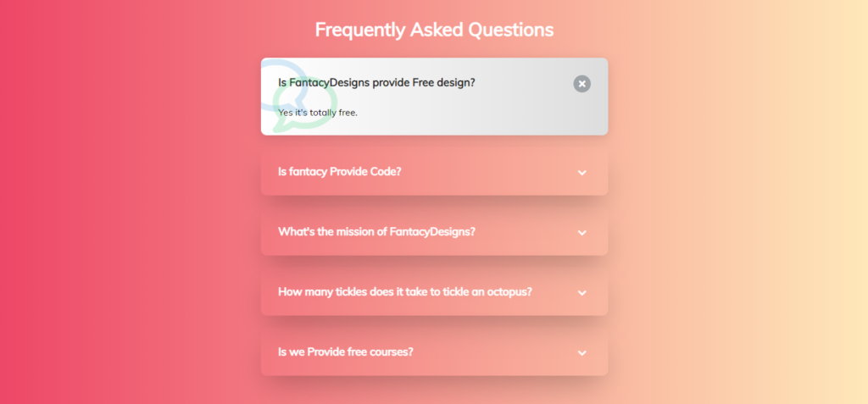The image size is (868, 404).
Task: Collapse the open FAQ using the X icon
Action: coord(581,84)
